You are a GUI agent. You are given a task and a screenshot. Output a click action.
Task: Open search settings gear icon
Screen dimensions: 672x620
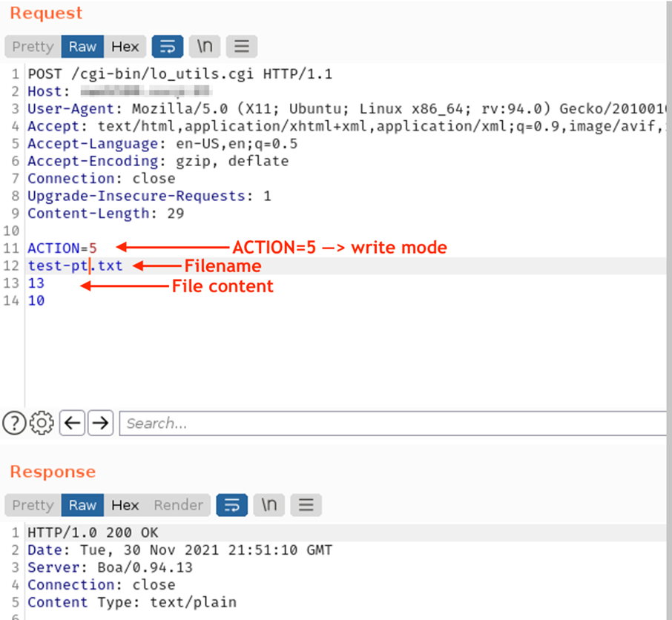point(42,423)
